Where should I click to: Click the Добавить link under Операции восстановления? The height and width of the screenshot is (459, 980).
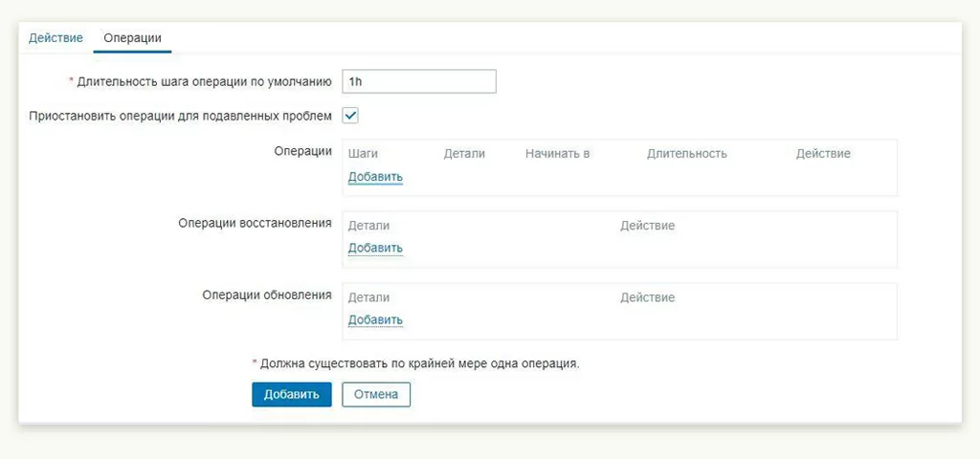tap(375, 248)
